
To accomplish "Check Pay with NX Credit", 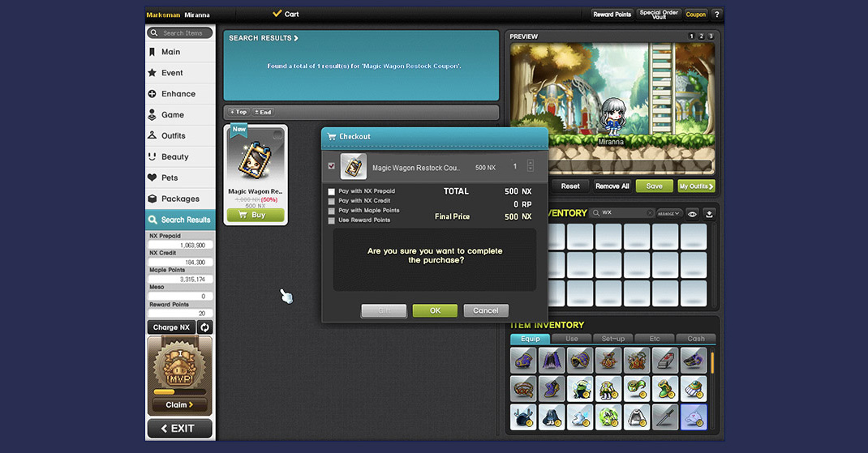I will (x=332, y=201).
